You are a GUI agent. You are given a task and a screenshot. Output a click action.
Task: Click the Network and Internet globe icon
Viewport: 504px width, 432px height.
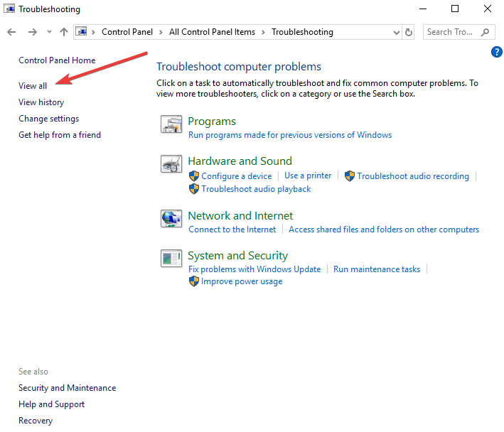171,218
